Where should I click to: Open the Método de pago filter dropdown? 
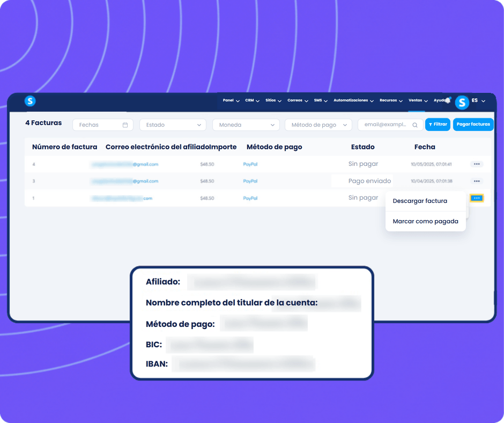pyautogui.click(x=318, y=125)
